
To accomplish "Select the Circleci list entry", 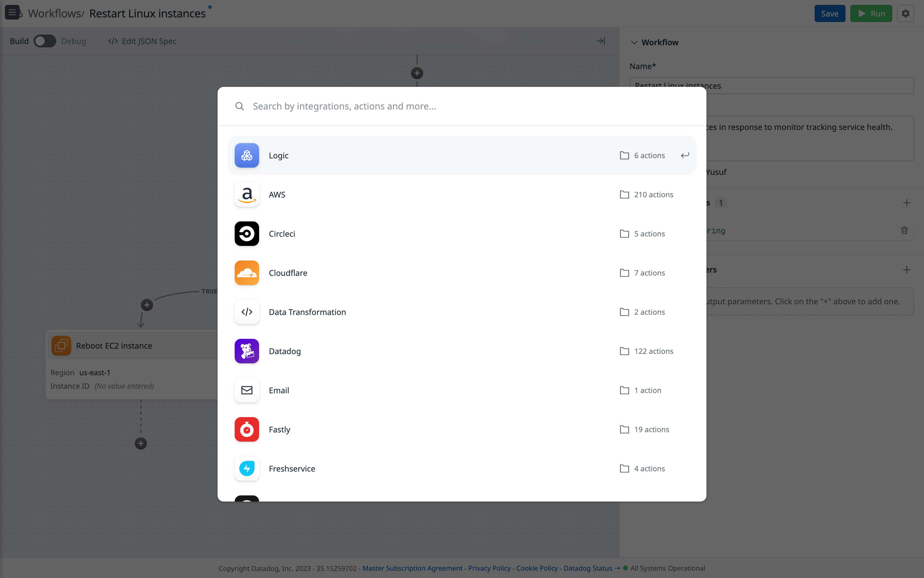I will 462,234.
